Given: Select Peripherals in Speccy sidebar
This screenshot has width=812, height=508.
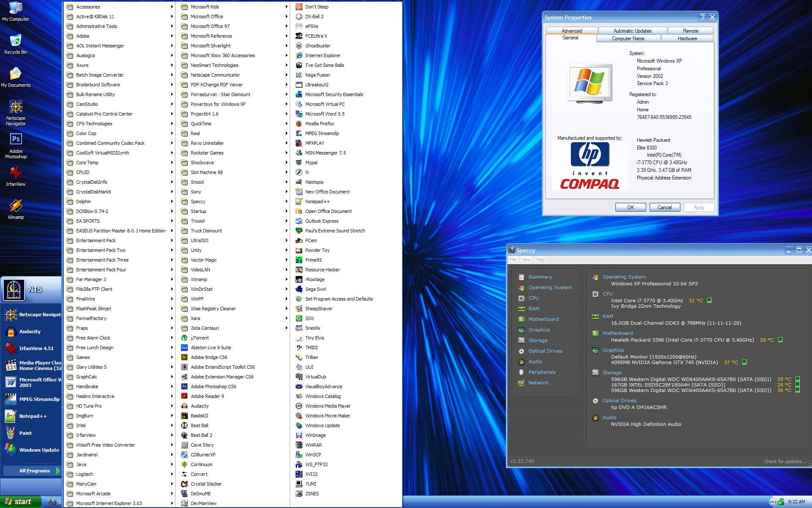Looking at the screenshot, I should click(542, 372).
